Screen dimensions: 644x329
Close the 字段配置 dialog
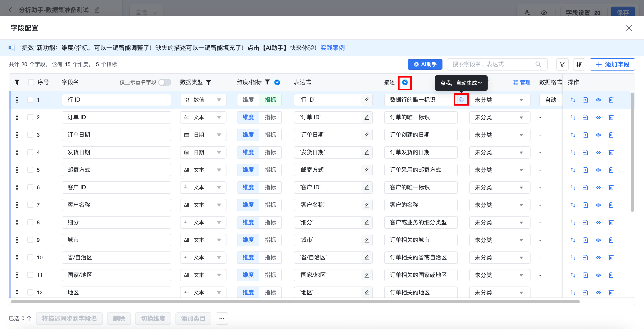[x=629, y=28]
